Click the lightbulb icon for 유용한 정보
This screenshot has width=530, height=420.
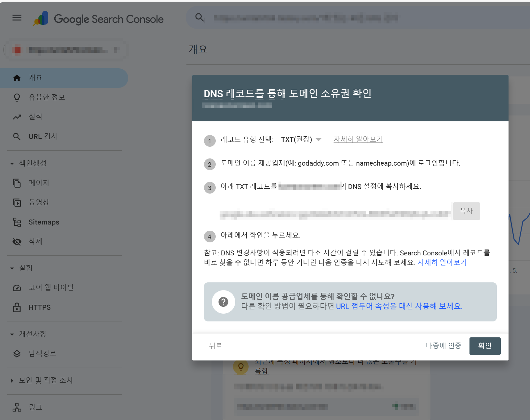17,98
